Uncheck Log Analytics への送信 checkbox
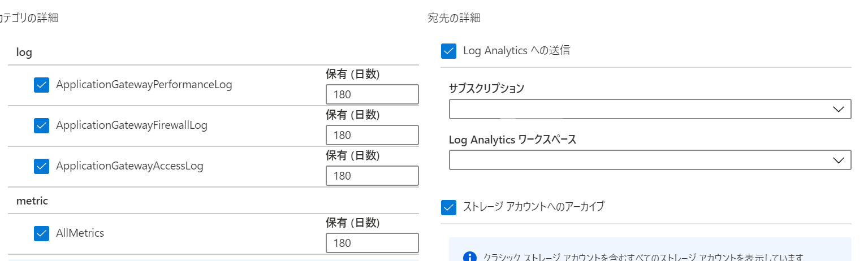This screenshot has height=261, width=868. 448,51
